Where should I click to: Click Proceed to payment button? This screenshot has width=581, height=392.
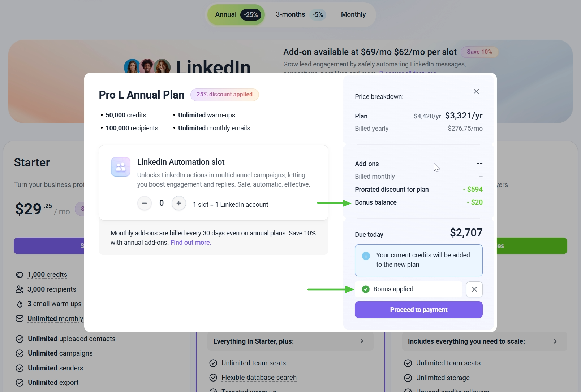419,310
